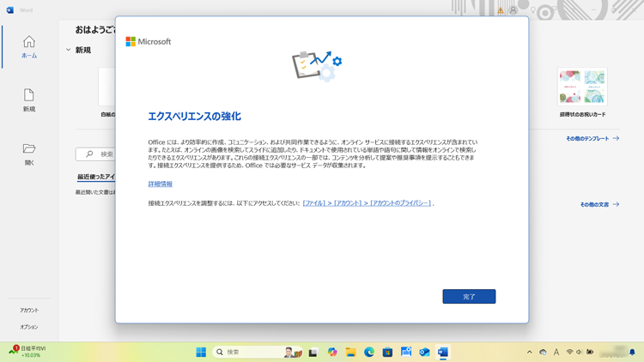The image size is (644, 362).
Task: Open Microsoft Edge from the taskbar
Action: [x=369, y=352]
